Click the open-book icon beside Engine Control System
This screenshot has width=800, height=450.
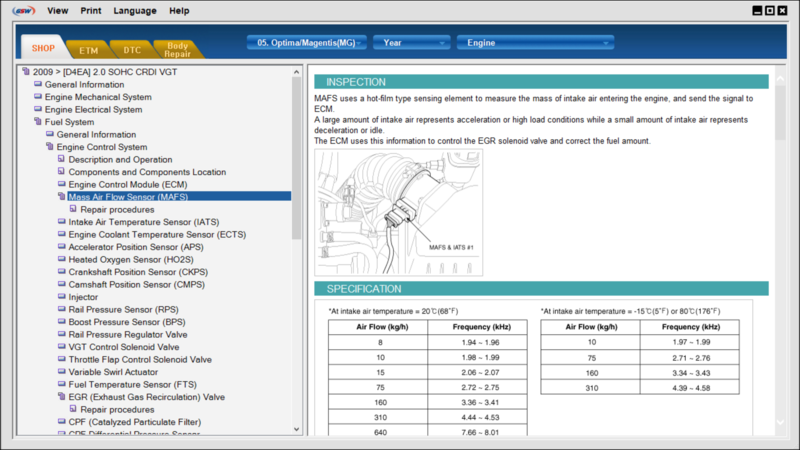[49, 146]
